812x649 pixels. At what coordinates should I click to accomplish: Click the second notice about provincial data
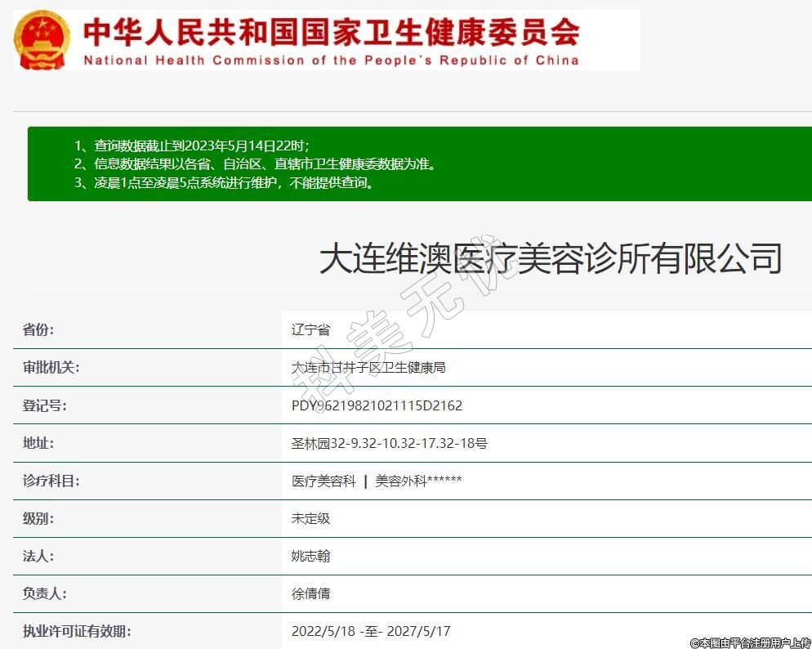click(266, 163)
